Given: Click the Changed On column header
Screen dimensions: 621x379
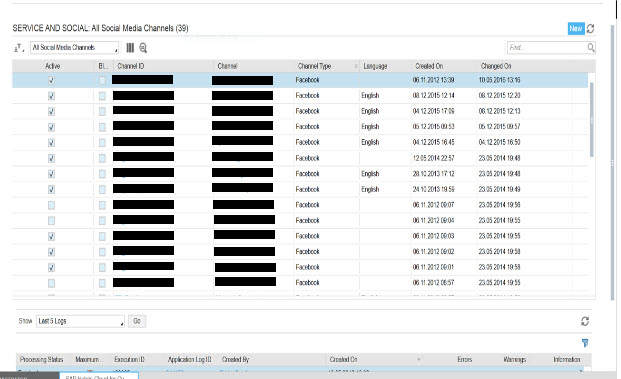Looking at the screenshot, I should click(x=496, y=66).
